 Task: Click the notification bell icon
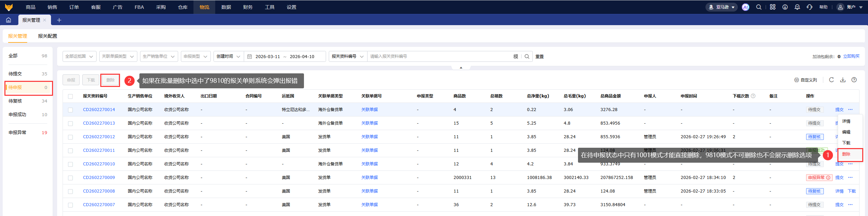(x=797, y=7)
